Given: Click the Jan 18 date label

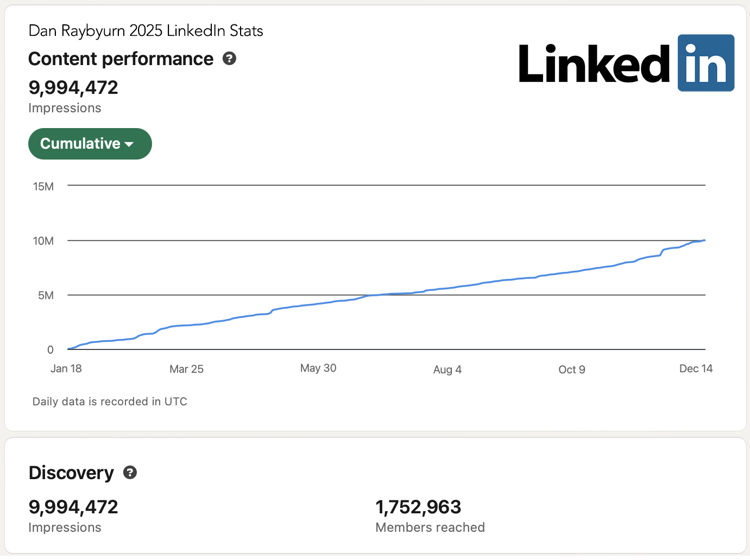Looking at the screenshot, I should [66, 368].
